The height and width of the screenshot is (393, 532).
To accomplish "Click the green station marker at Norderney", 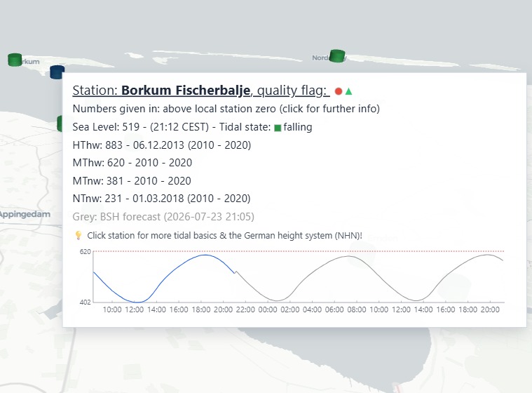I will click(337, 56).
